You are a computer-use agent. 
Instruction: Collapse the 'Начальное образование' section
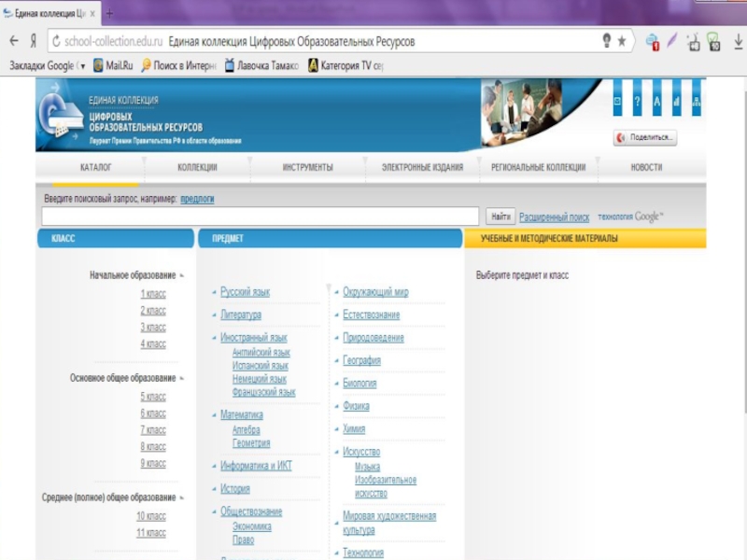pyautogui.click(x=181, y=275)
